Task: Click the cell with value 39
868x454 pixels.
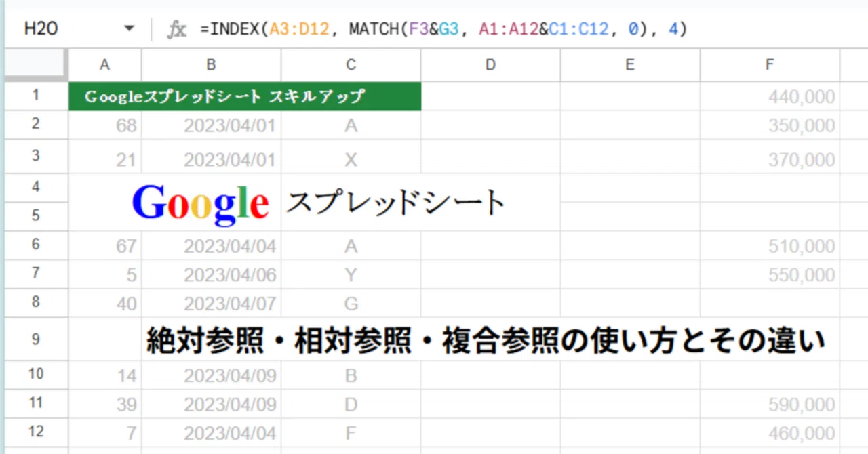Action: (x=105, y=405)
